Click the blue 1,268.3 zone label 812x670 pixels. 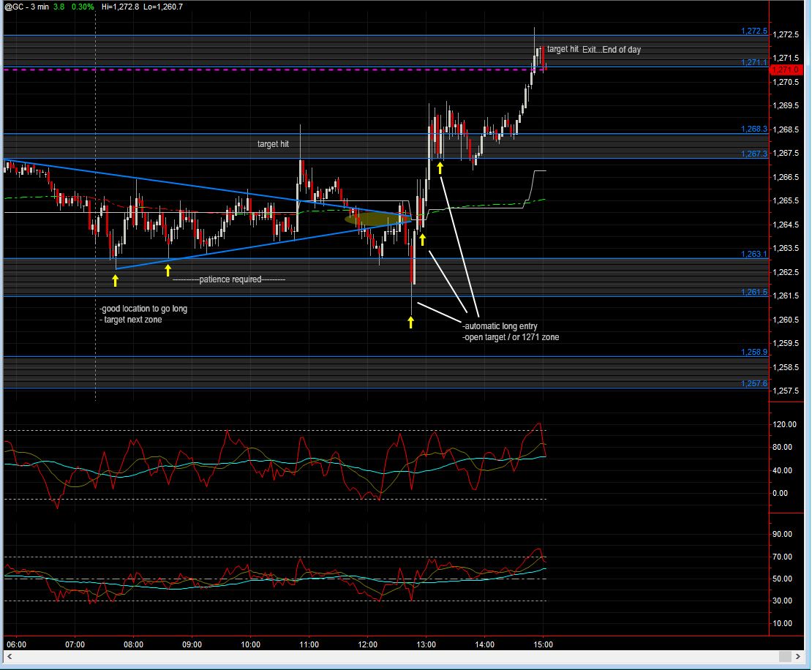pos(754,129)
